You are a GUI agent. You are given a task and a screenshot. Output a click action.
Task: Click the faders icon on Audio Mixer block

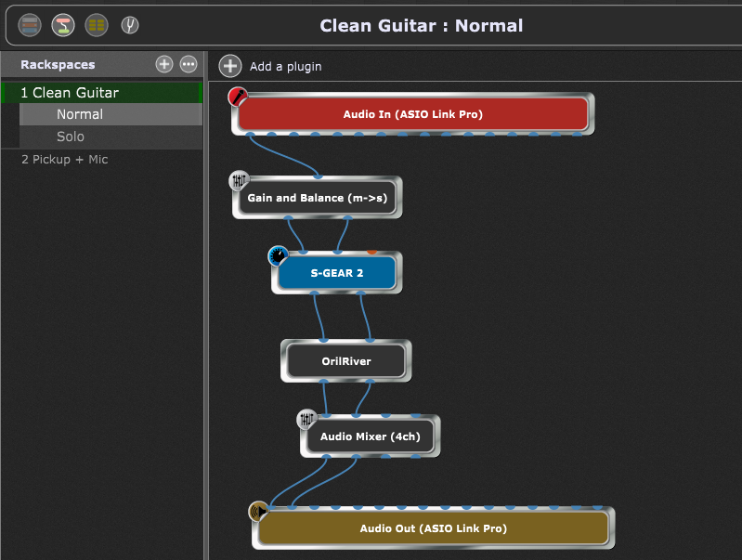[306, 419]
